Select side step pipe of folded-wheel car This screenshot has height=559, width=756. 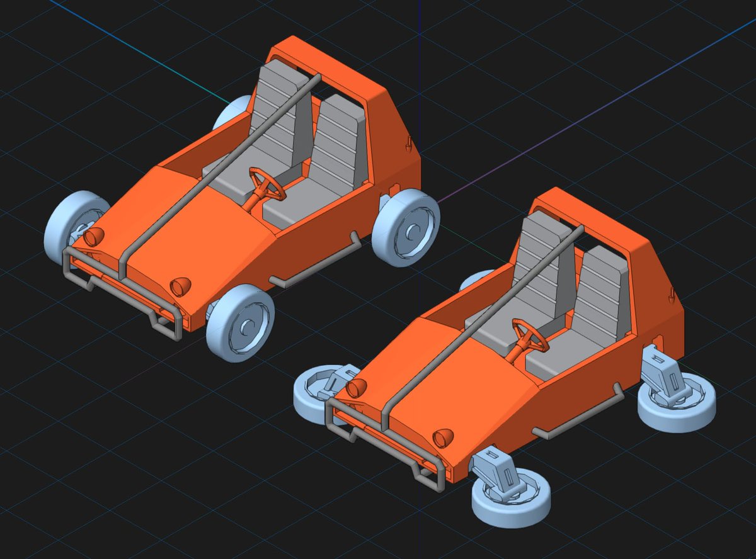[578, 412]
